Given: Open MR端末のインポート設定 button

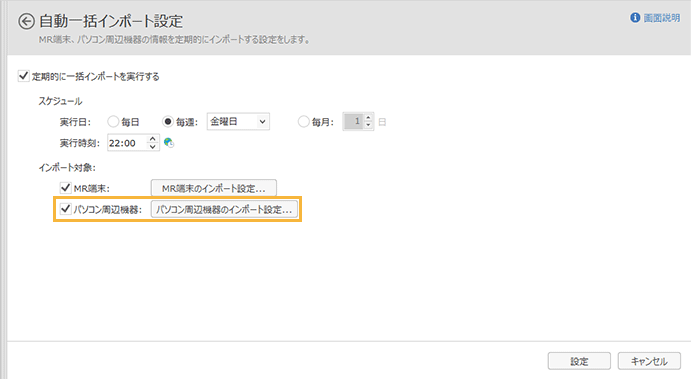Looking at the screenshot, I should pyautogui.click(x=214, y=188).
